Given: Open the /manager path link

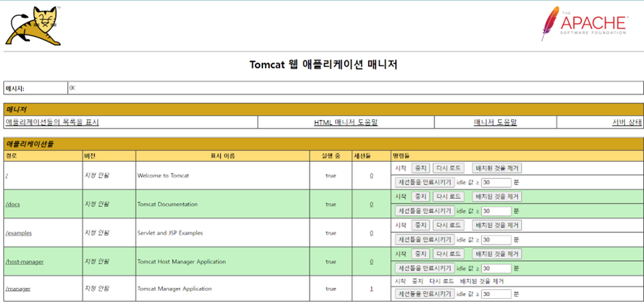Looking at the screenshot, I should pos(18,289).
